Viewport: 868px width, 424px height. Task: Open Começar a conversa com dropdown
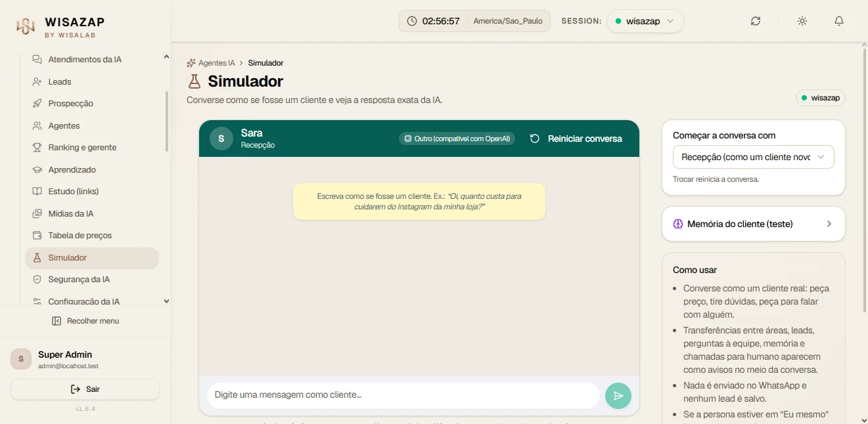pyautogui.click(x=754, y=157)
